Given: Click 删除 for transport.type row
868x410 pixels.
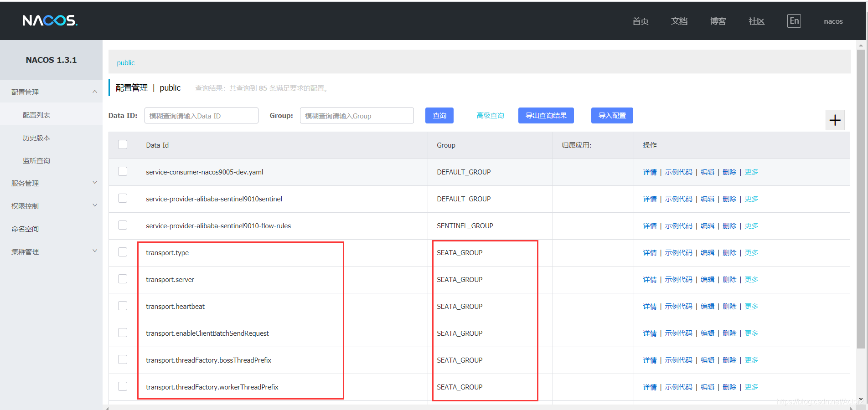Looking at the screenshot, I should point(729,253).
